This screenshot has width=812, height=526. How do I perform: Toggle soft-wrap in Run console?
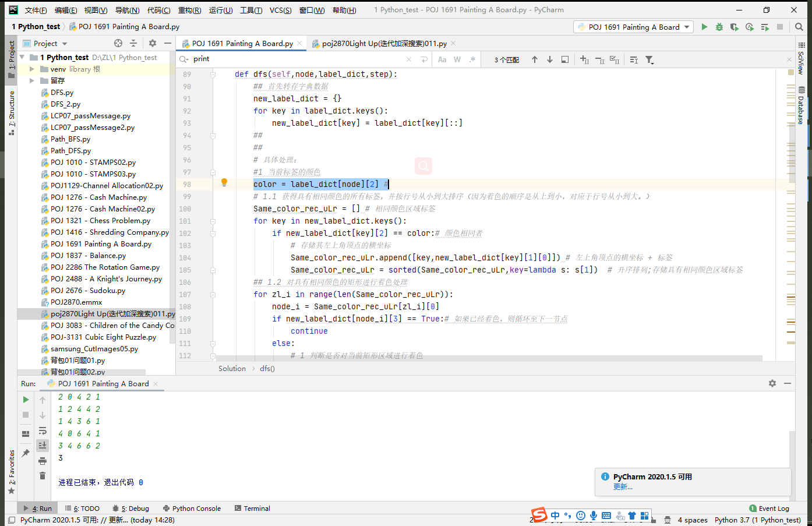click(x=43, y=430)
